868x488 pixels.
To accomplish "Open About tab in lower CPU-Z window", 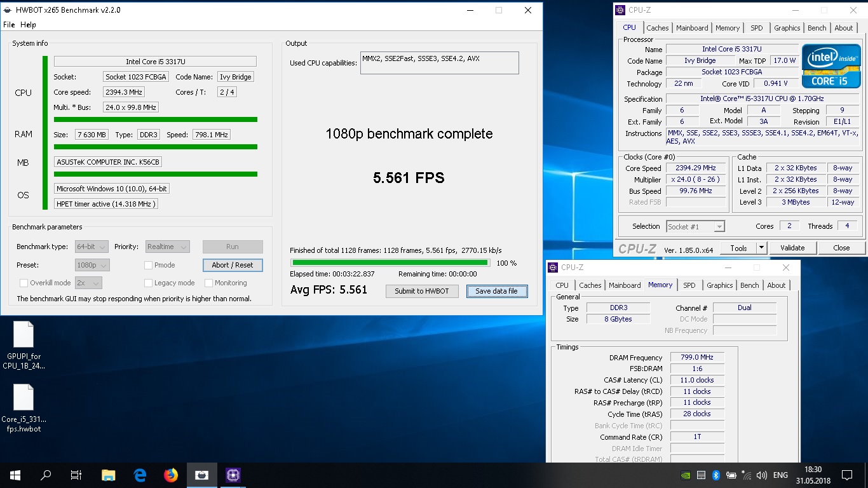I will coord(776,285).
